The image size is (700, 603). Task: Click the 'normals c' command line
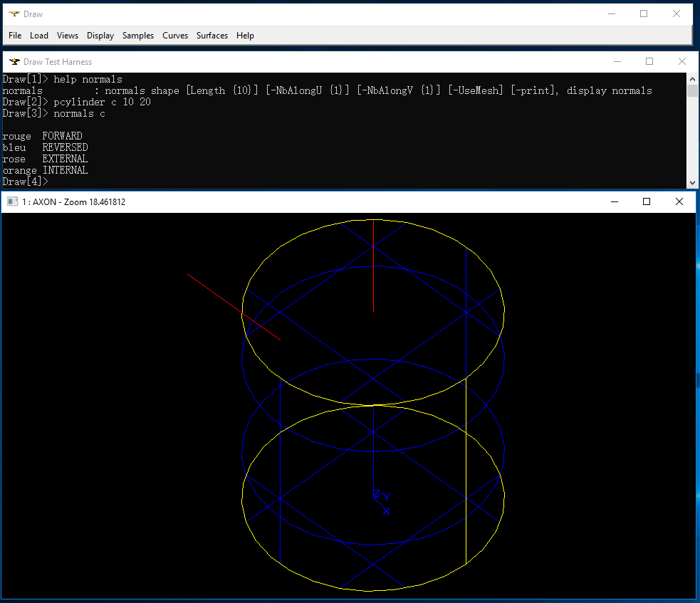click(x=54, y=113)
